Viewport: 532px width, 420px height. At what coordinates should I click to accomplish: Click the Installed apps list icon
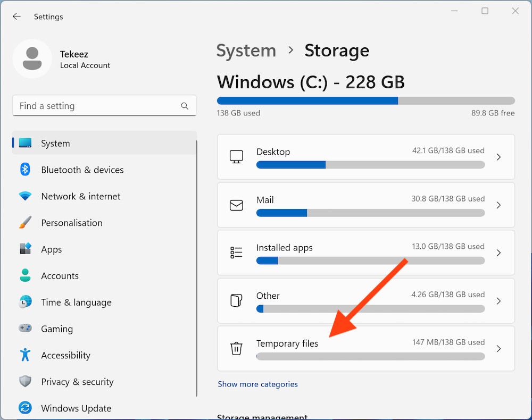click(236, 253)
